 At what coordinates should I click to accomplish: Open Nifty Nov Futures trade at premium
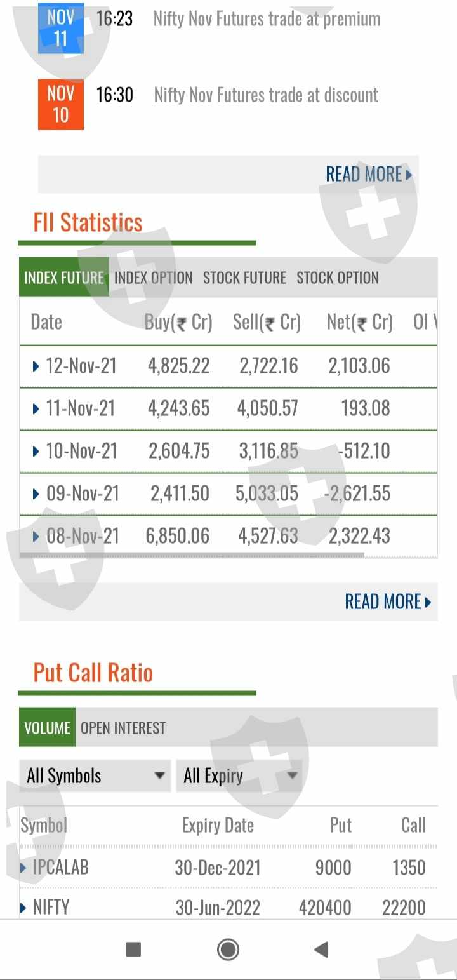(x=267, y=19)
